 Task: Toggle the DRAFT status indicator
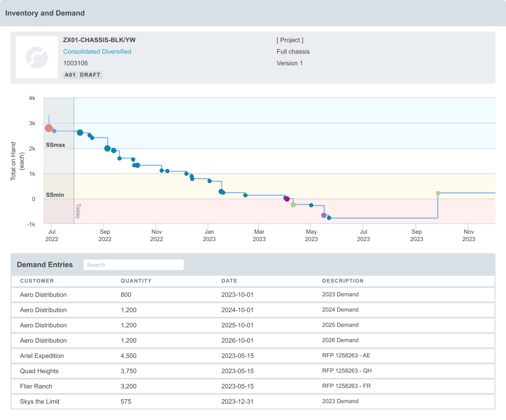pyautogui.click(x=90, y=75)
